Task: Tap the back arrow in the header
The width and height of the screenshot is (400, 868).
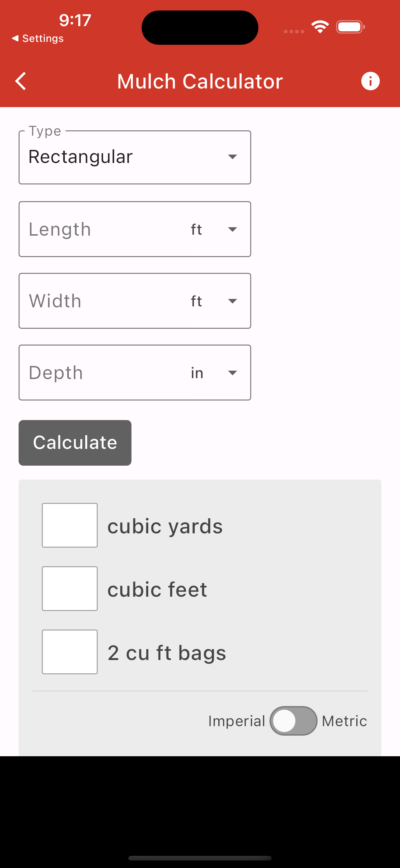Action: coord(21,81)
